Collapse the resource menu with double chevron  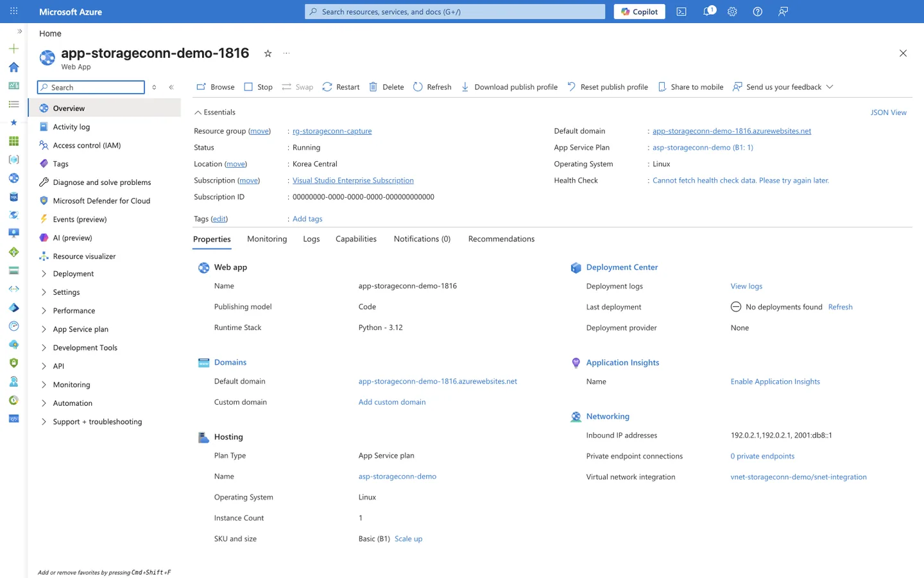[171, 87]
